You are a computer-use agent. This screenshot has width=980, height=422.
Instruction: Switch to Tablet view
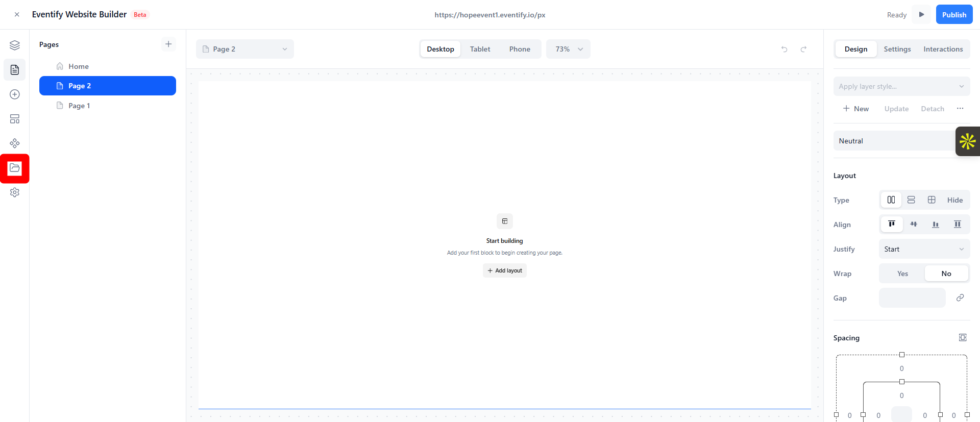tap(480, 49)
